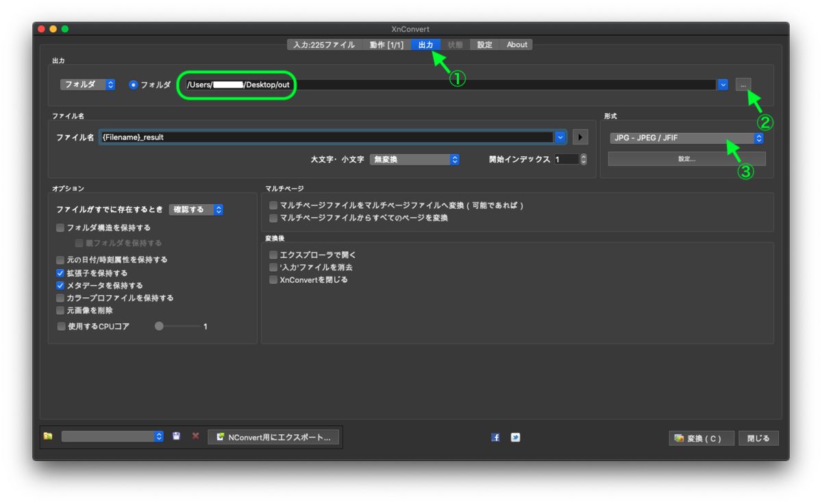Viewport: 822px width, 504px height.
Task: Check エクスプローラで開く option
Action: click(273, 255)
